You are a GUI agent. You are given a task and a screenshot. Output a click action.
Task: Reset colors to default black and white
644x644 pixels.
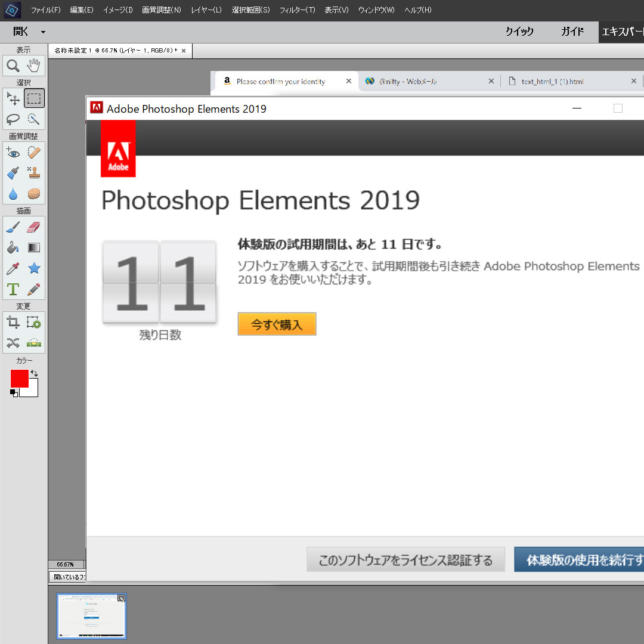point(14,393)
